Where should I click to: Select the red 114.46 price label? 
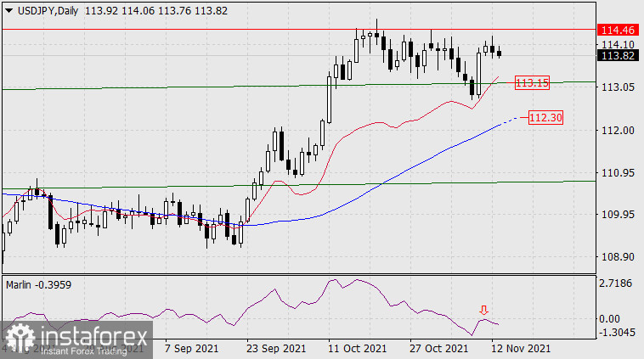(x=618, y=29)
